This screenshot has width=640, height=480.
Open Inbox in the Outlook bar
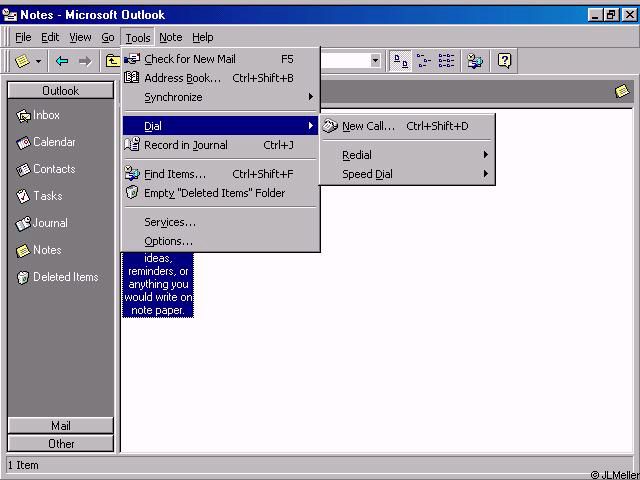pyautogui.click(x=38, y=116)
